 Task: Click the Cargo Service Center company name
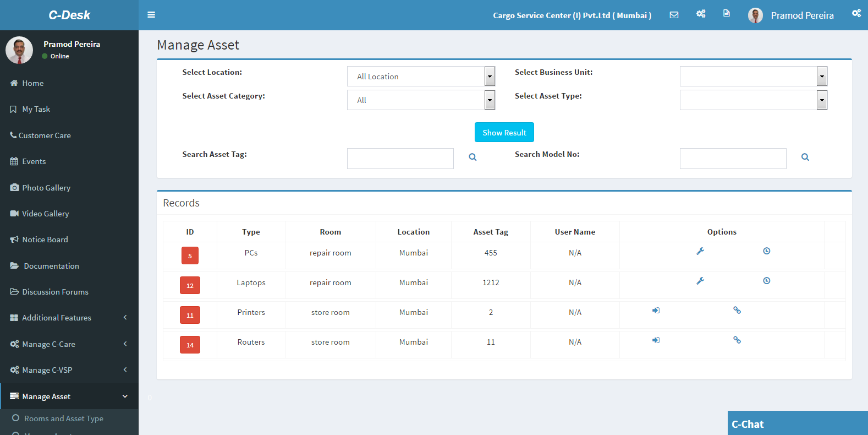click(x=572, y=15)
